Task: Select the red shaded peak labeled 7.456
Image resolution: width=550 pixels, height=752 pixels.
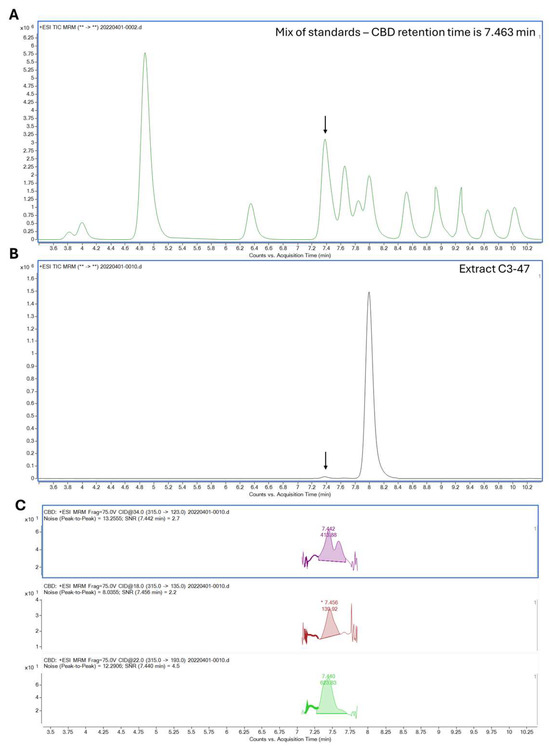Action: [330, 627]
